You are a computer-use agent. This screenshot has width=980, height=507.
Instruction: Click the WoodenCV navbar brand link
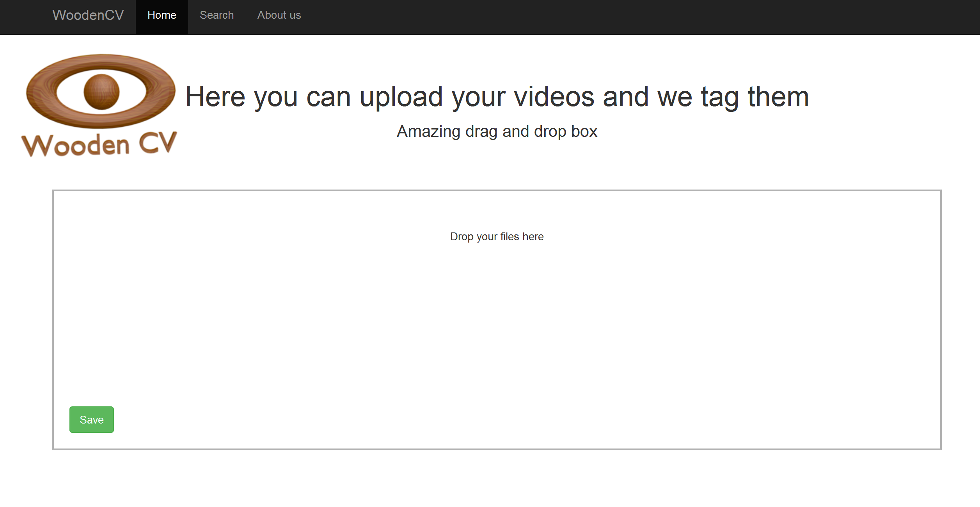88,15
